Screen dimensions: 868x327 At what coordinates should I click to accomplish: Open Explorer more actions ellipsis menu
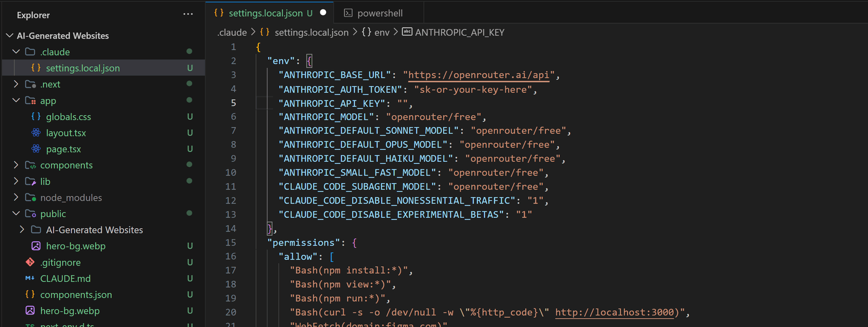188,15
